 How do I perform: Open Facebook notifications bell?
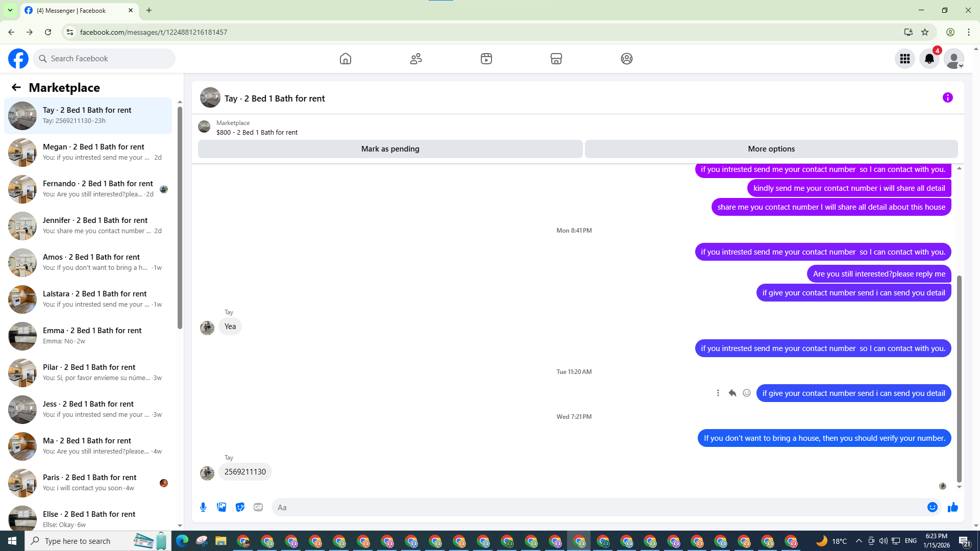coord(929,59)
